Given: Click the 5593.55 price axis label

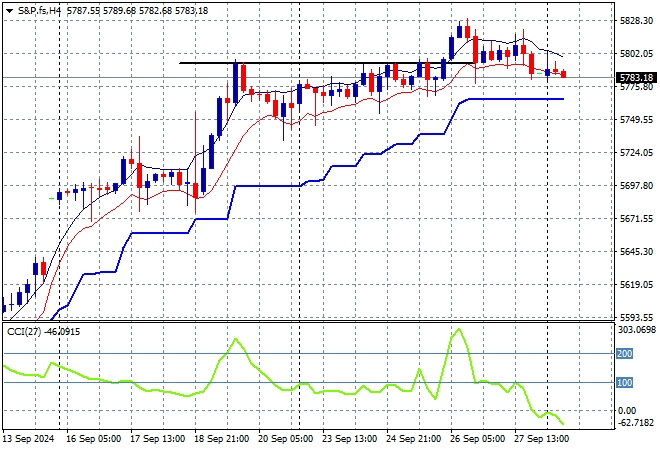Looking at the screenshot, I should (636, 317).
